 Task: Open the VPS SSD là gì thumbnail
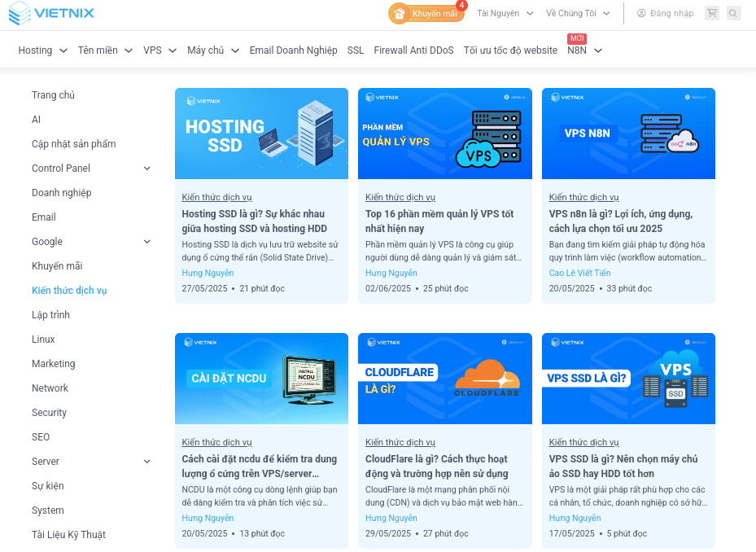pos(628,379)
